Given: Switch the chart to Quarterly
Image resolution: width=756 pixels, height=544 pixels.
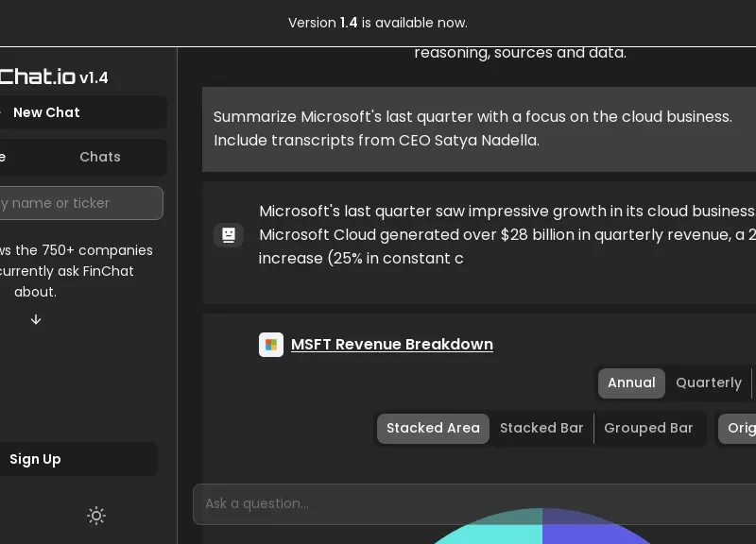Looking at the screenshot, I should [708, 382].
